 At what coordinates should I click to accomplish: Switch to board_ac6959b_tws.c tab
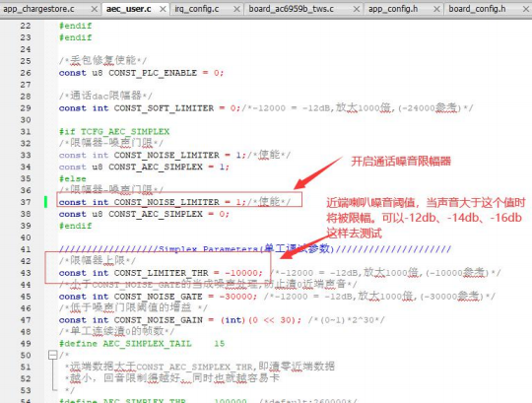coord(292,9)
